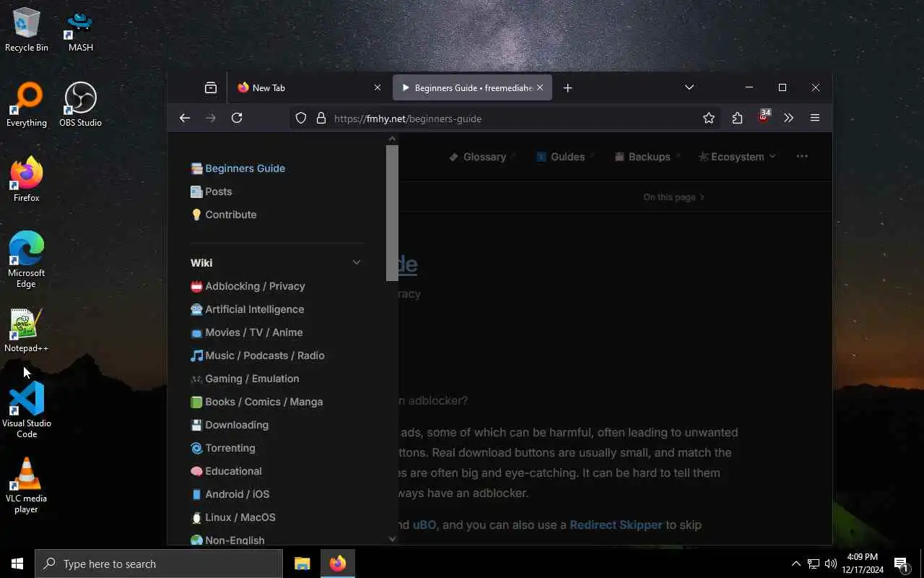Screen dimensions: 924x578
Task: Open Firefox desktop shortcut
Action: click(27, 180)
